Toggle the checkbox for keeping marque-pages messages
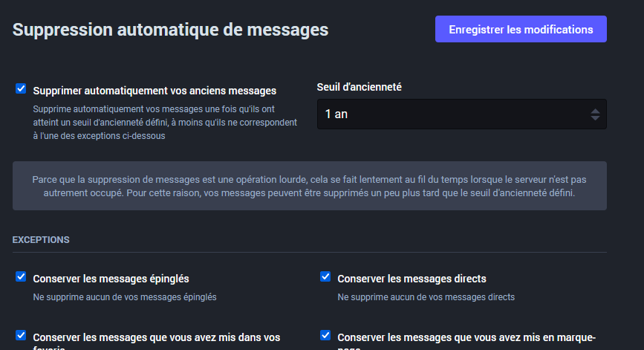 click(325, 335)
